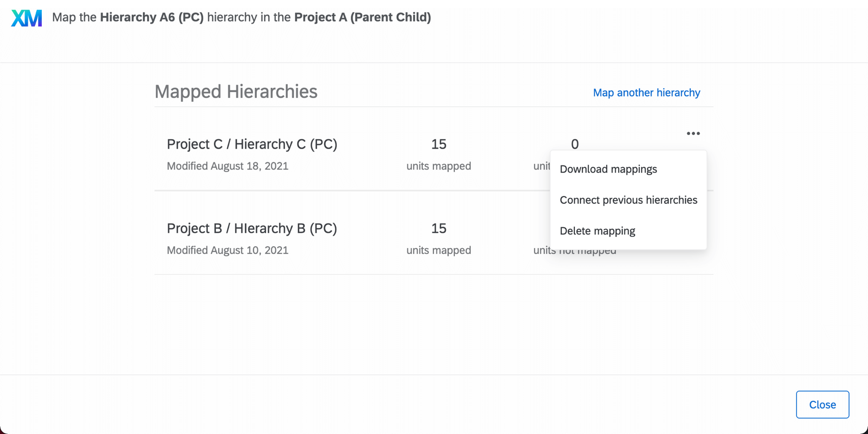Click the Project A (Parent Child) title text
868x434 pixels.
[x=363, y=17]
